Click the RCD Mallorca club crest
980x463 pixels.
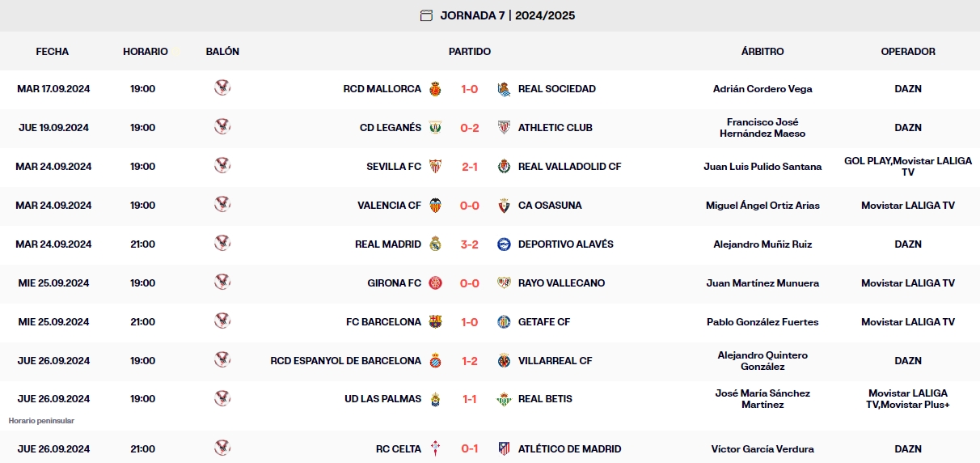tap(435, 89)
